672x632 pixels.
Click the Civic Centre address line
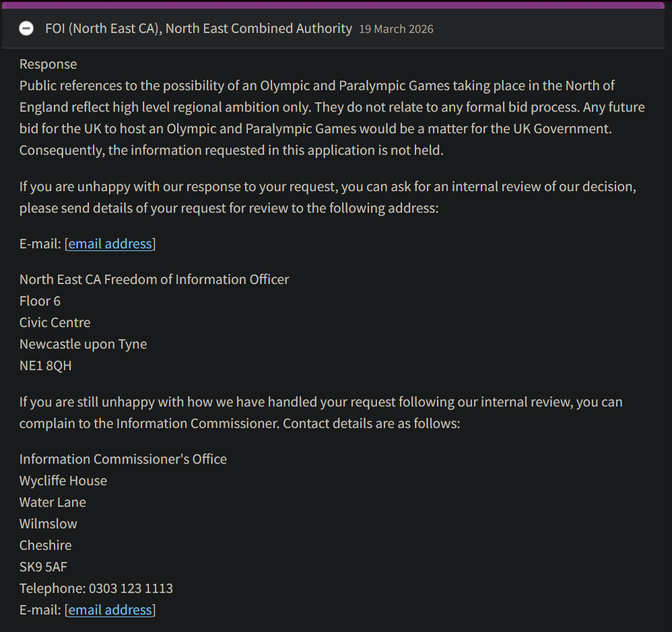click(55, 322)
